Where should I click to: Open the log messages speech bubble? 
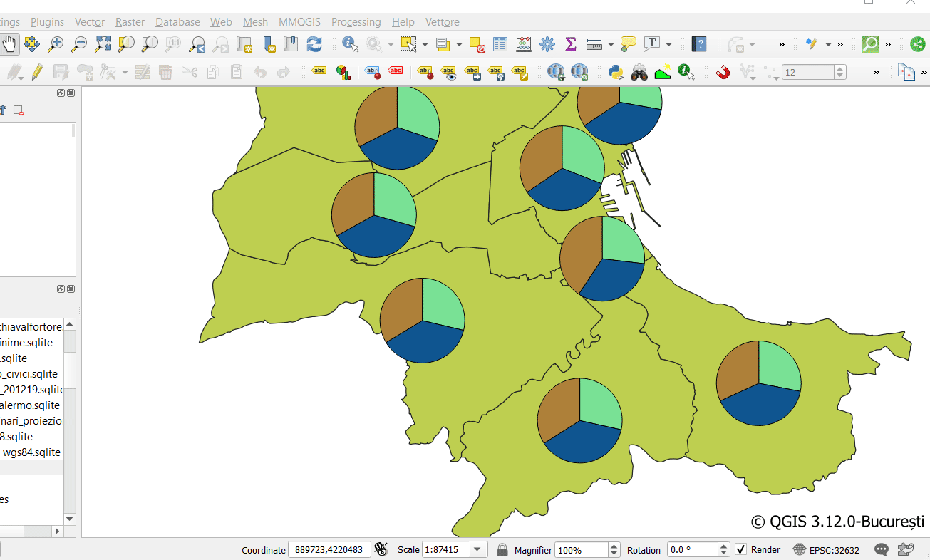(882, 549)
